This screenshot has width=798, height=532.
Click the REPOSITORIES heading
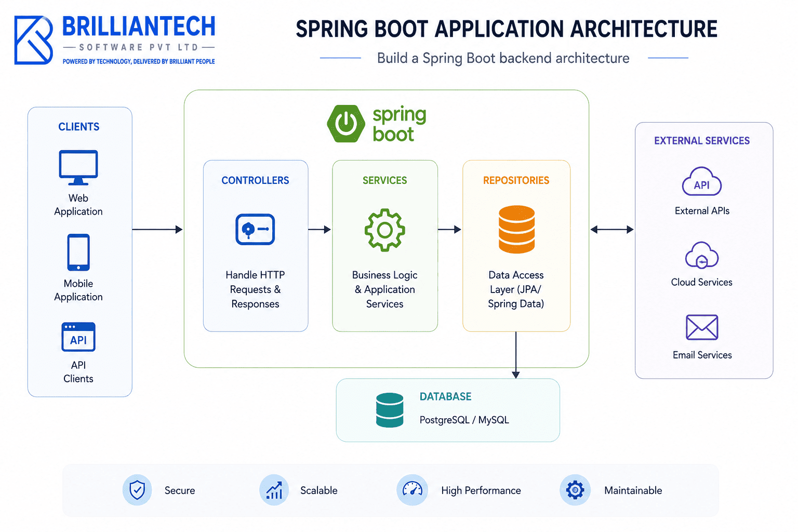pos(516,180)
